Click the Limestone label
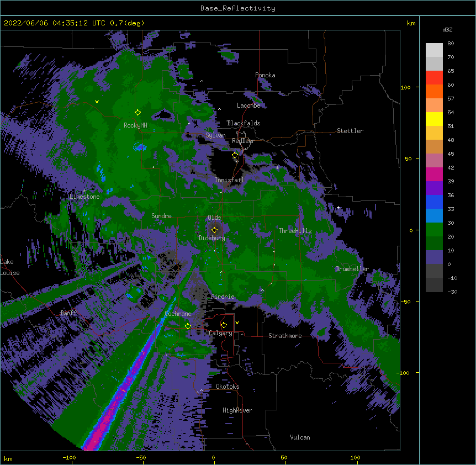476x465 pixels. point(84,197)
